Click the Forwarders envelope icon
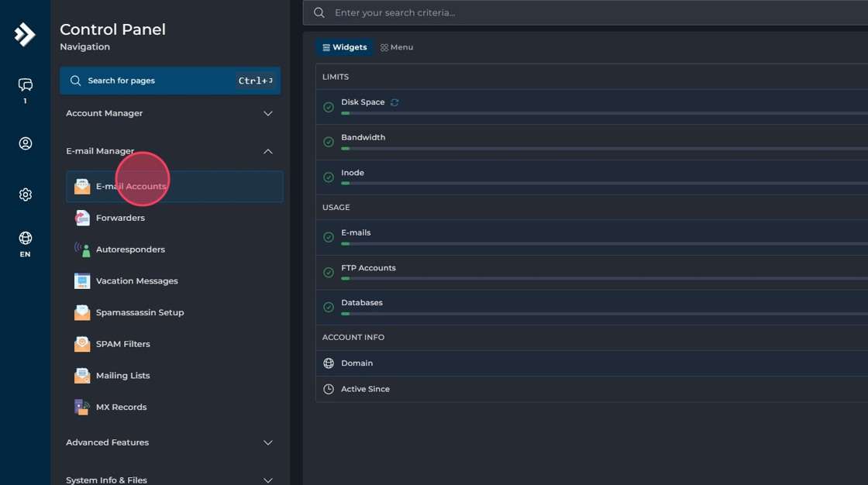Image resolution: width=868 pixels, height=485 pixels. click(82, 218)
